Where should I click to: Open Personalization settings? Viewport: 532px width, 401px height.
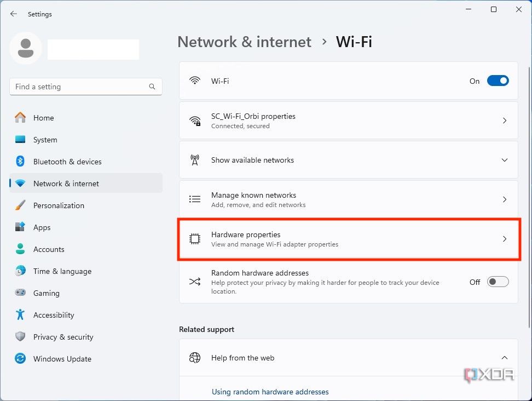click(86, 205)
